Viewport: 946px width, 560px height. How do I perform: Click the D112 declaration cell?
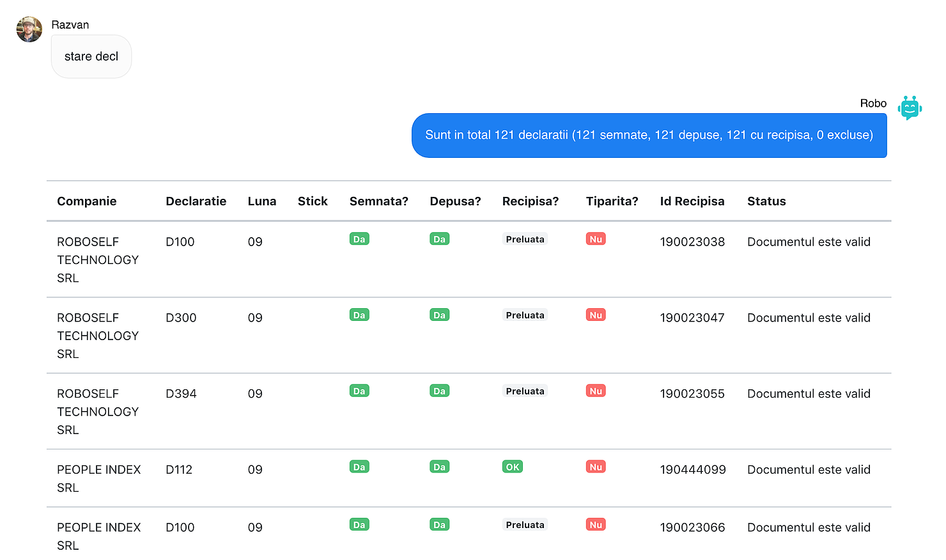click(x=179, y=470)
